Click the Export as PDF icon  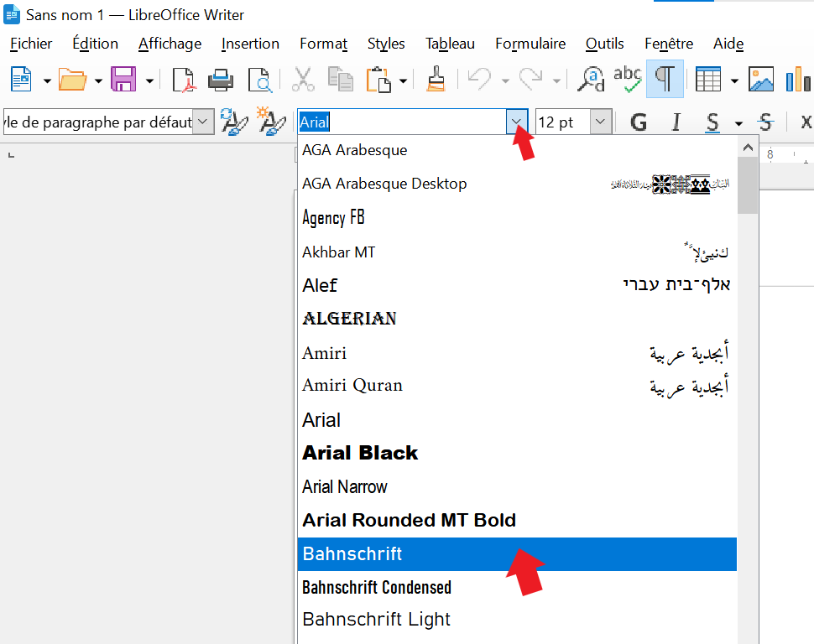pyautogui.click(x=184, y=80)
